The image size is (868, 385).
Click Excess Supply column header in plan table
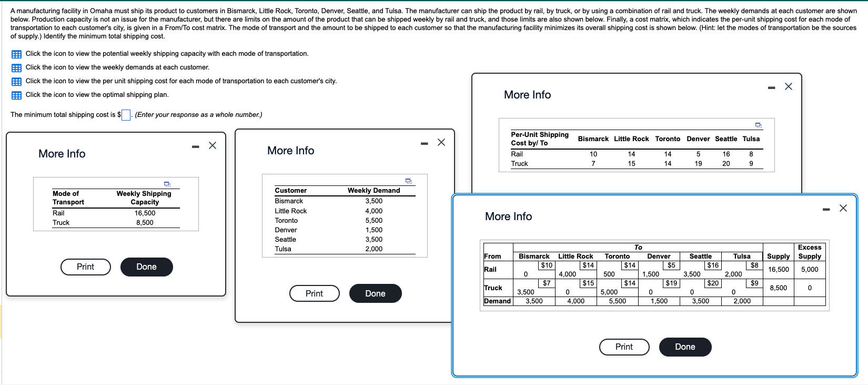pos(810,252)
